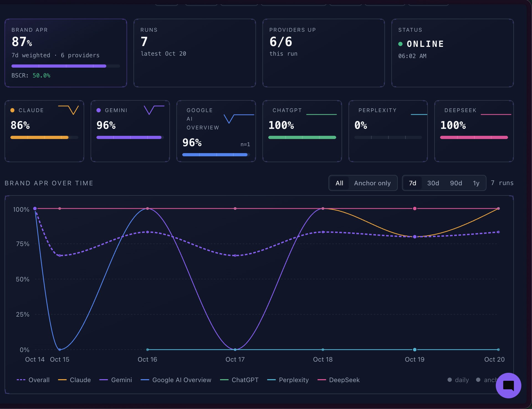Click the Oct 15 Google AI Overview data point
This screenshot has height=409, width=532.
coord(60,349)
